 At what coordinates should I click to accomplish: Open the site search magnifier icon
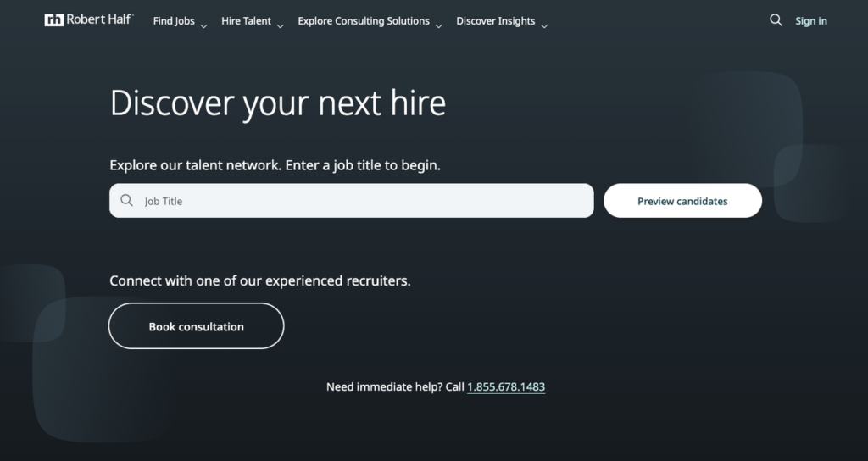point(776,20)
